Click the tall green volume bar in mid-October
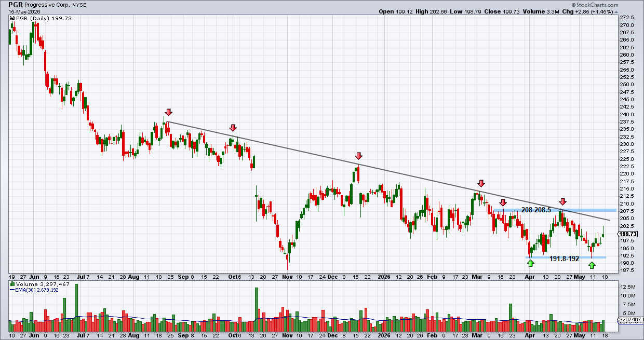This screenshot has width=644, height=340. coord(256,310)
